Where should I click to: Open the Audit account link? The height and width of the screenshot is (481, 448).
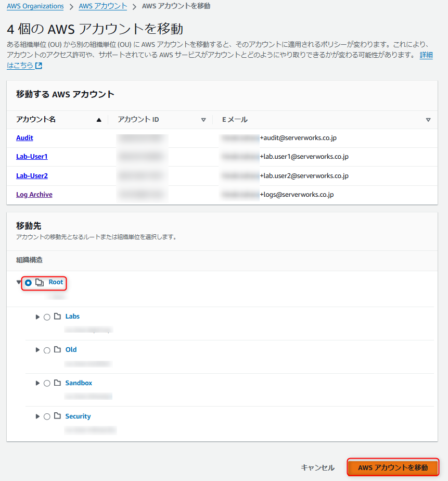(x=24, y=138)
